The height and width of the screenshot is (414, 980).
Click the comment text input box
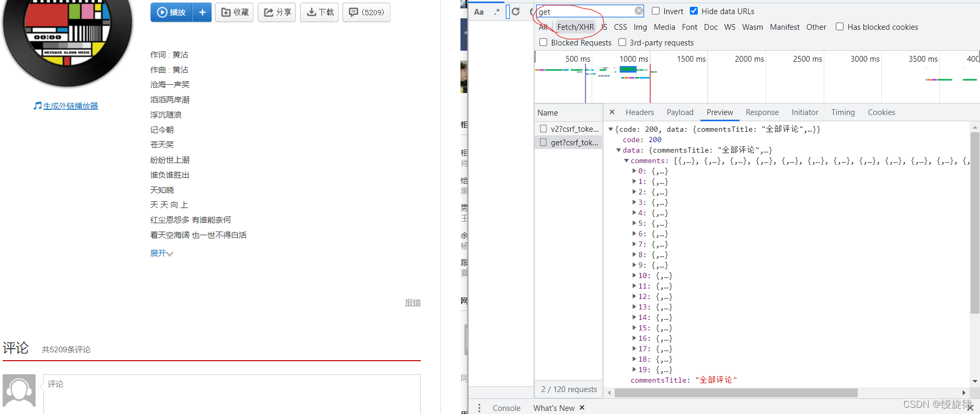click(232, 394)
